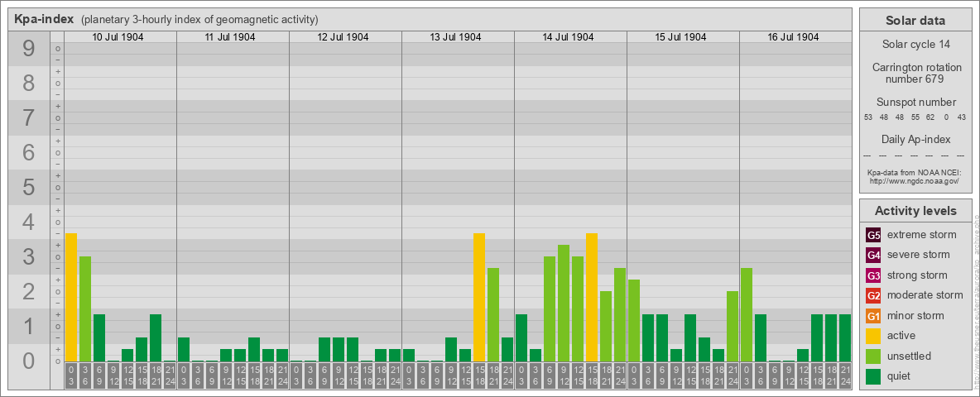Click the yellow active bar for 10 Jul 0-3h
Image resolution: width=980 pixels, height=397 pixels.
coord(71,297)
